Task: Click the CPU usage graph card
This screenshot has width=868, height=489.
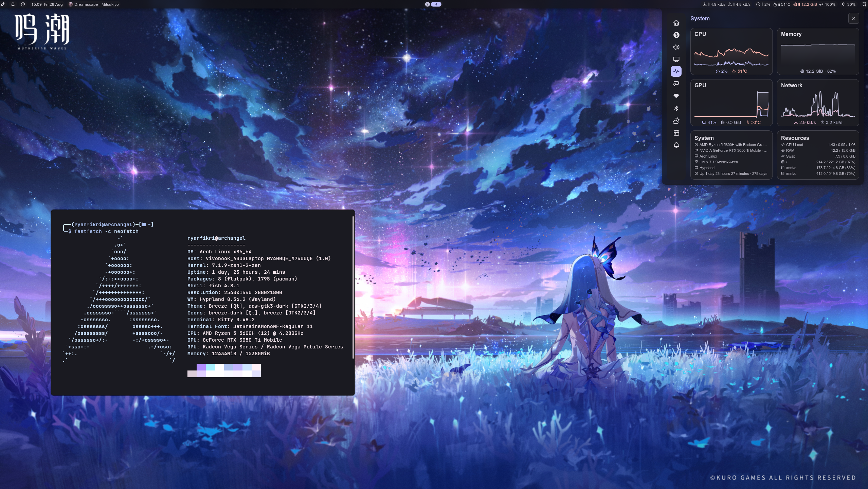Action: coord(731,52)
